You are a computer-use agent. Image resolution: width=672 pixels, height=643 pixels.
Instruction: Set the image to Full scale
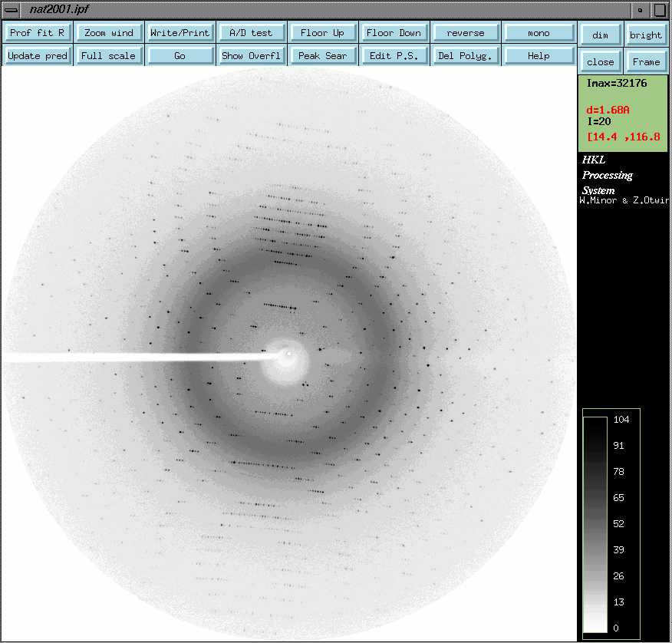click(x=108, y=56)
